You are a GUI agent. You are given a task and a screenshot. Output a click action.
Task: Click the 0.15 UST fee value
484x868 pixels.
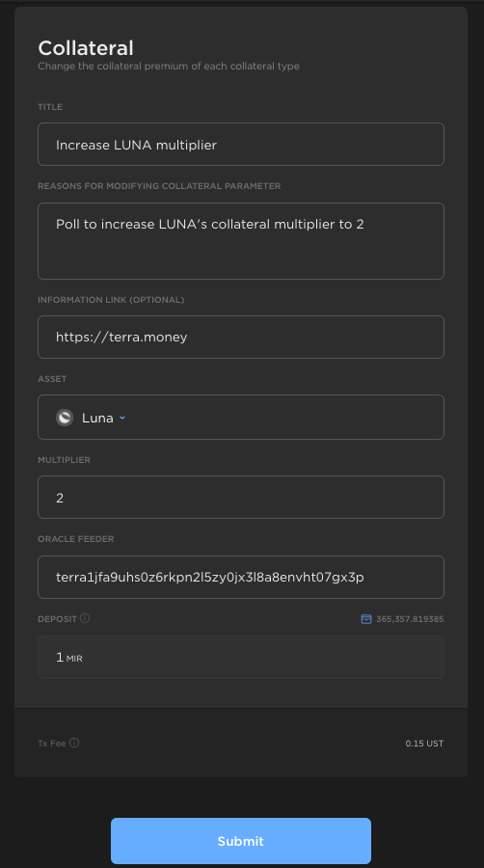point(424,744)
